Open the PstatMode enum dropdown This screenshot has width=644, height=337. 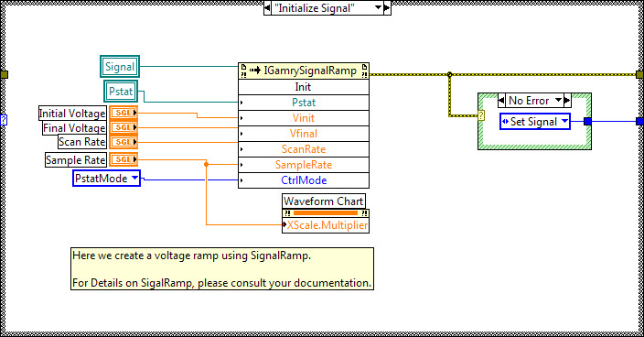click(x=134, y=179)
